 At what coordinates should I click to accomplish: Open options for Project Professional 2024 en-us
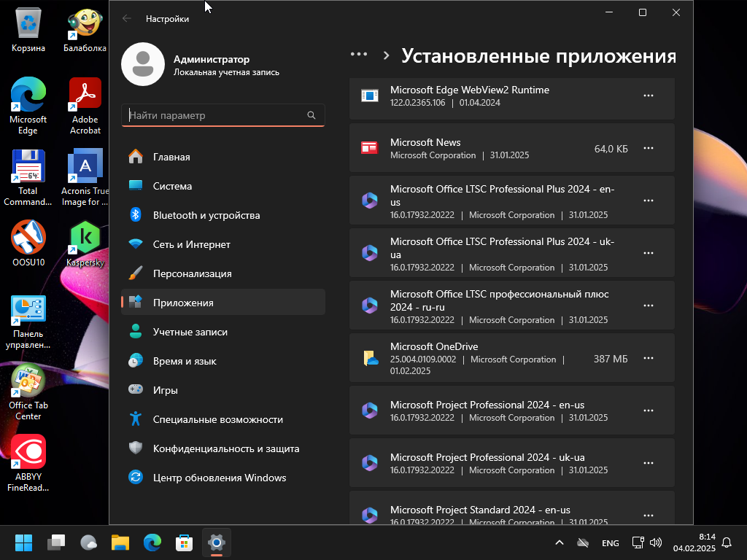[x=649, y=411]
